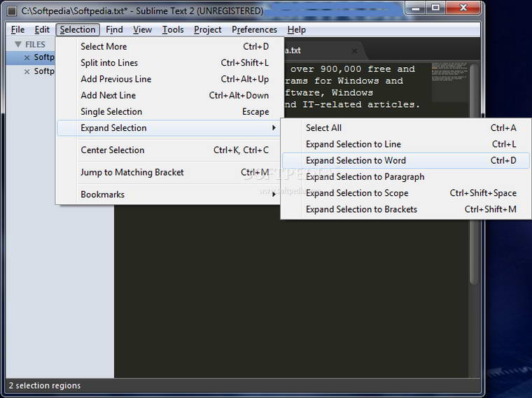Open the File menu
The width and height of the screenshot is (532, 398).
tap(17, 30)
